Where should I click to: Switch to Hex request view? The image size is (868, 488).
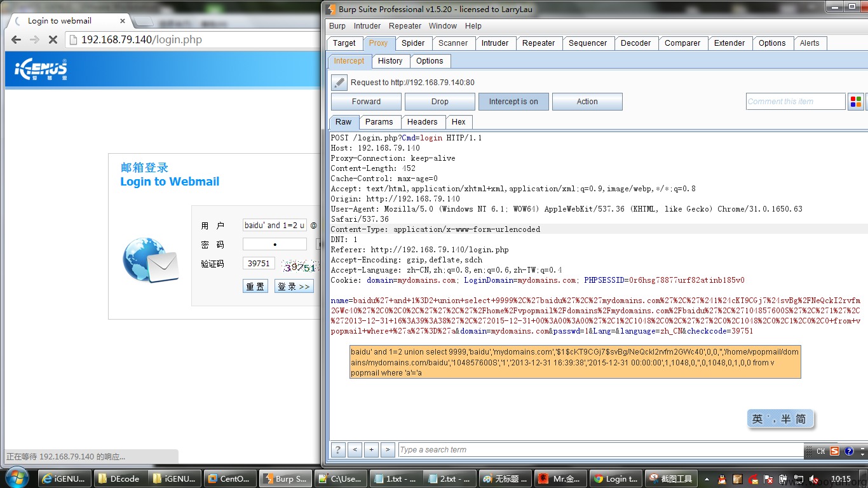click(x=459, y=122)
